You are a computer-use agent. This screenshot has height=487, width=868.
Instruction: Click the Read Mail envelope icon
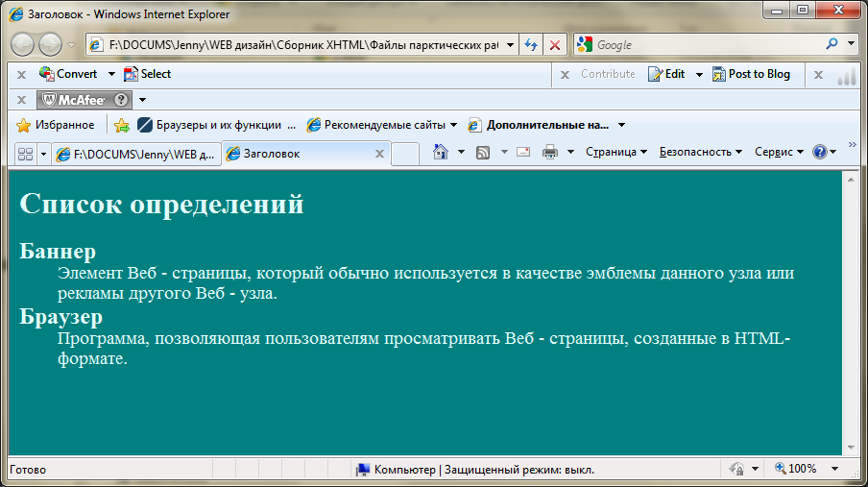523,152
